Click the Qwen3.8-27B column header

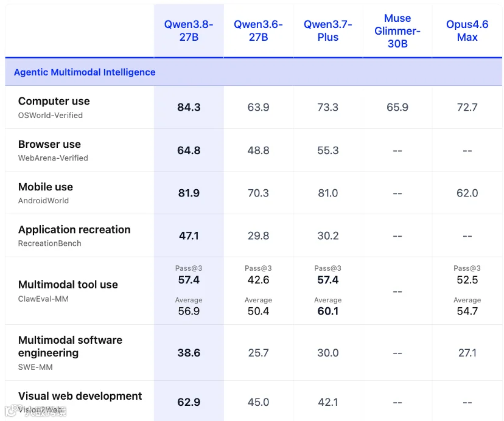click(189, 30)
